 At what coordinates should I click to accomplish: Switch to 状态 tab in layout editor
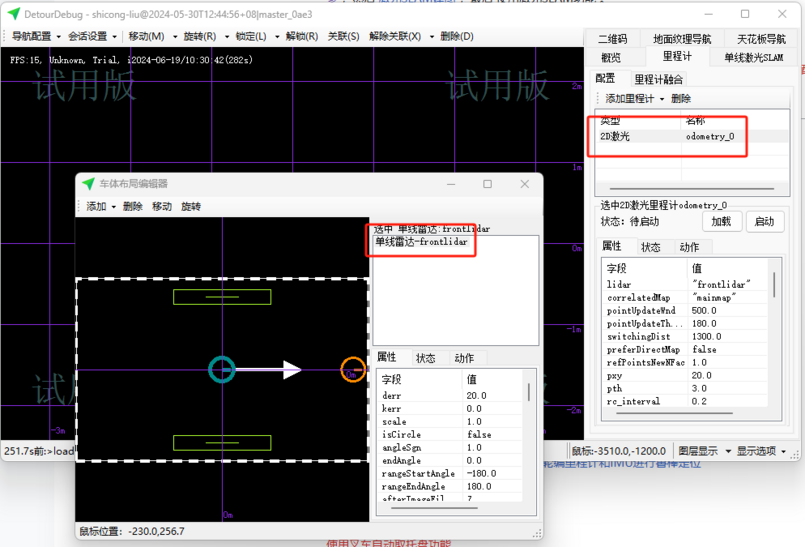(425, 358)
